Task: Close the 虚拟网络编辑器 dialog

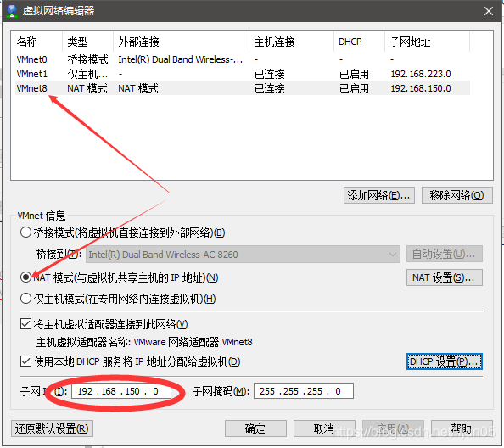Action: click(x=488, y=11)
